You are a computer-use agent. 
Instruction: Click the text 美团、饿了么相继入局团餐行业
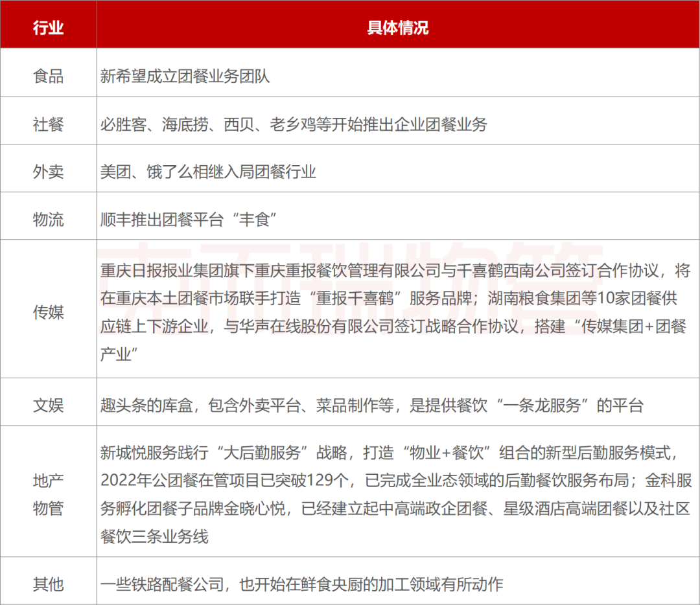(x=208, y=172)
